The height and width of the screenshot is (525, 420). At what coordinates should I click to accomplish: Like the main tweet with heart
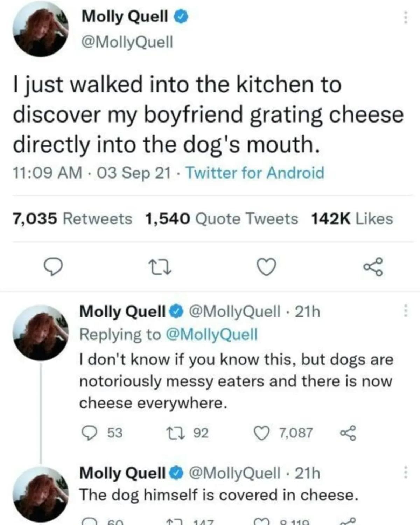pyautogui.click(x=267, y=268)
